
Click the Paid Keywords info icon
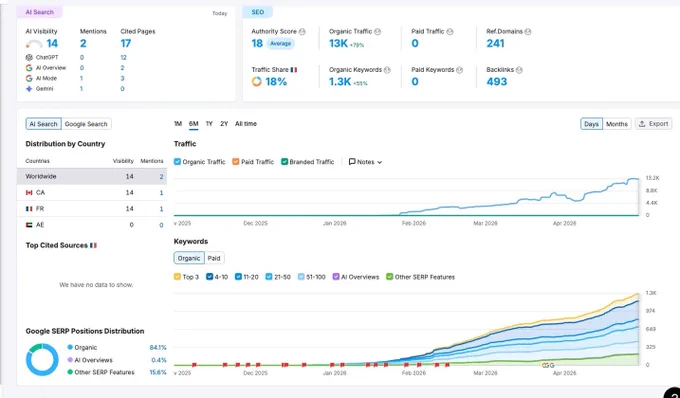pos(460,70)
